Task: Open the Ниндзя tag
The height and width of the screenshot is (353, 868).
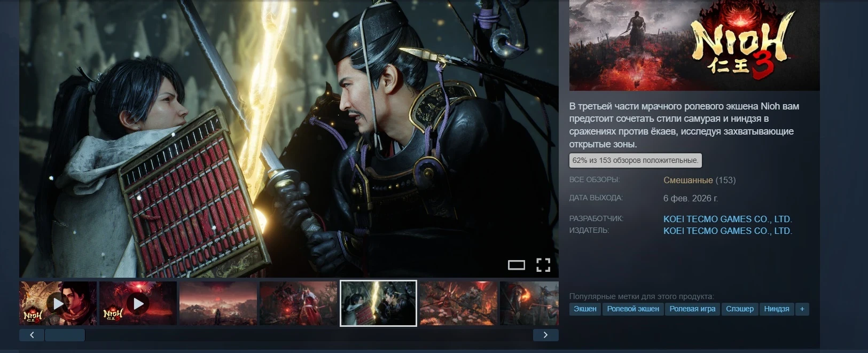Action: 776,309
